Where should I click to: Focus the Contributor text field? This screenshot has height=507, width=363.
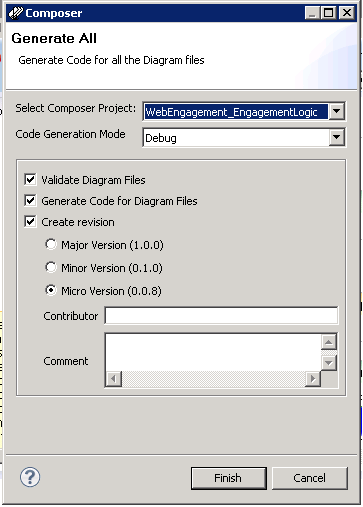(x=221, y=315)
